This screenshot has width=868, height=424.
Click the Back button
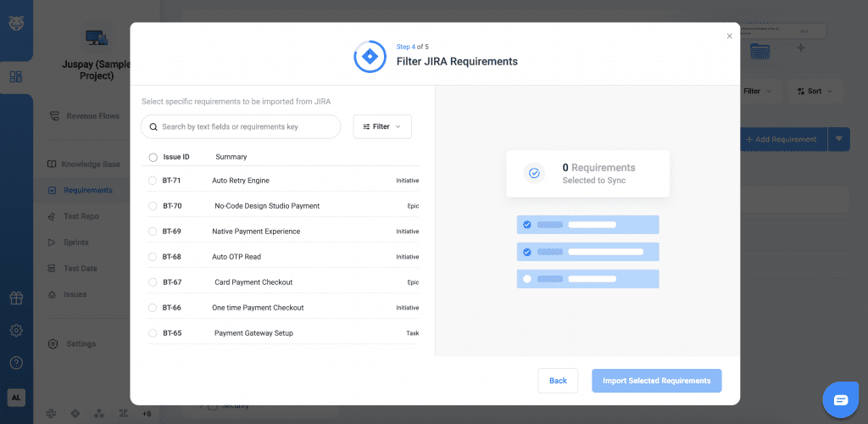558,381
